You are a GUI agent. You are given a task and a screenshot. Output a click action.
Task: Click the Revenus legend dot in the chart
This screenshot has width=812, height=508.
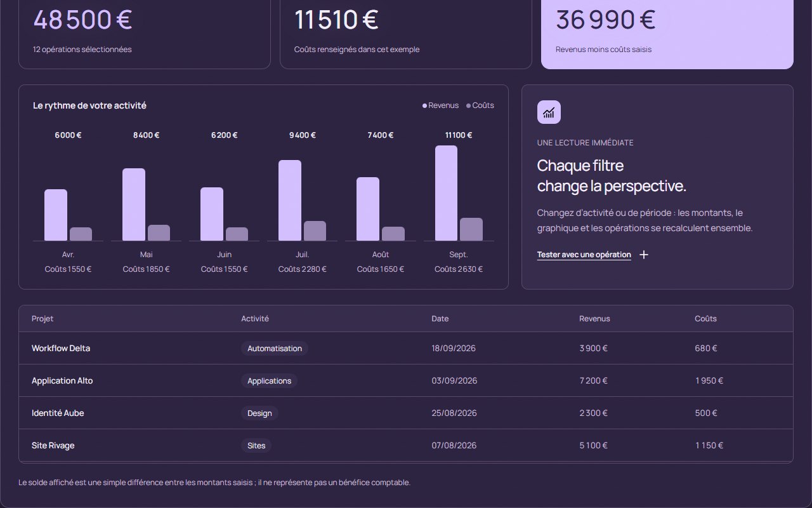424,105
